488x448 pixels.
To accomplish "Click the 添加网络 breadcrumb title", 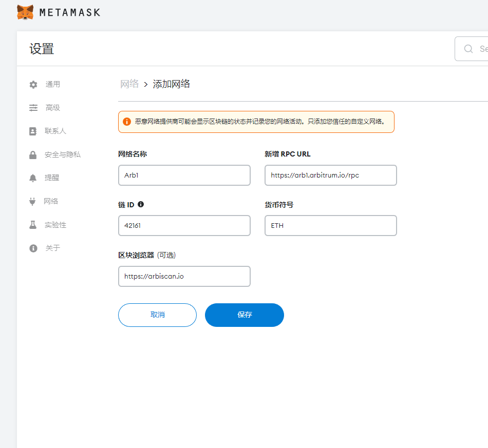I will [x=172, y=84].
